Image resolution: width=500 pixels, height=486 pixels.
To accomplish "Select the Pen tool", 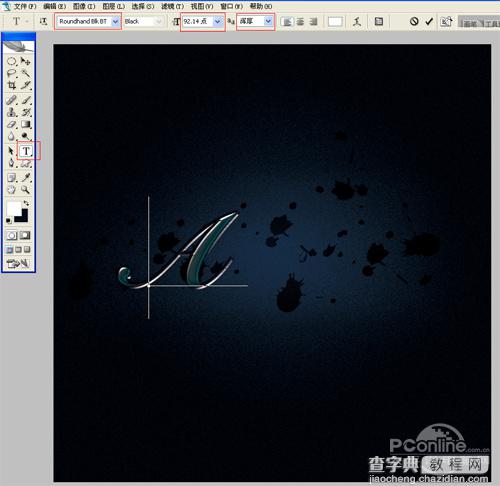I will click(x=12, y=163).
